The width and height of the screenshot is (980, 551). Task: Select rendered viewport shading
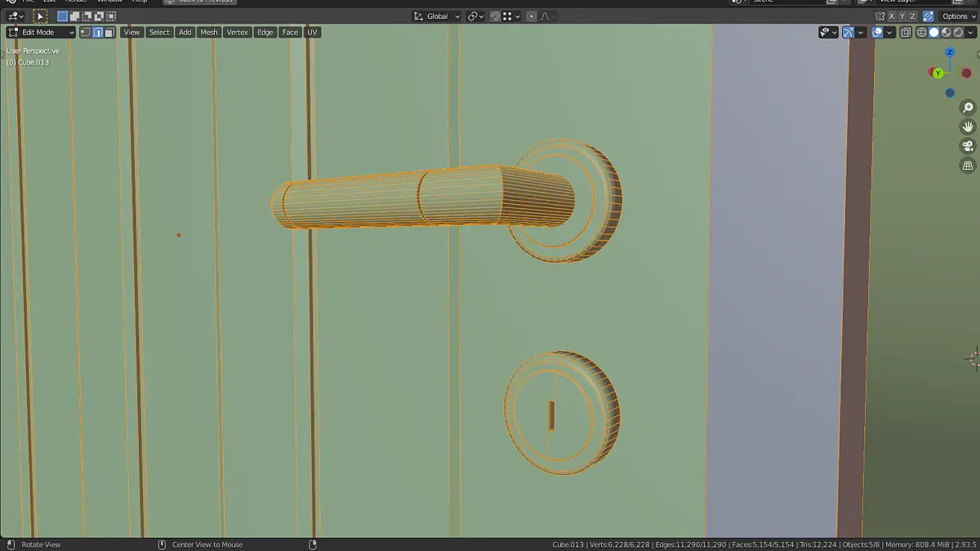pos(958,33)
